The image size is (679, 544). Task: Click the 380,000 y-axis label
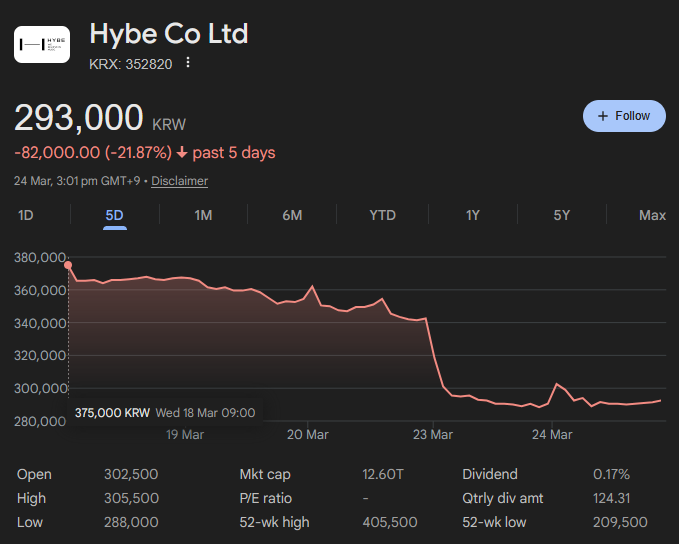[x=40, y=257]
